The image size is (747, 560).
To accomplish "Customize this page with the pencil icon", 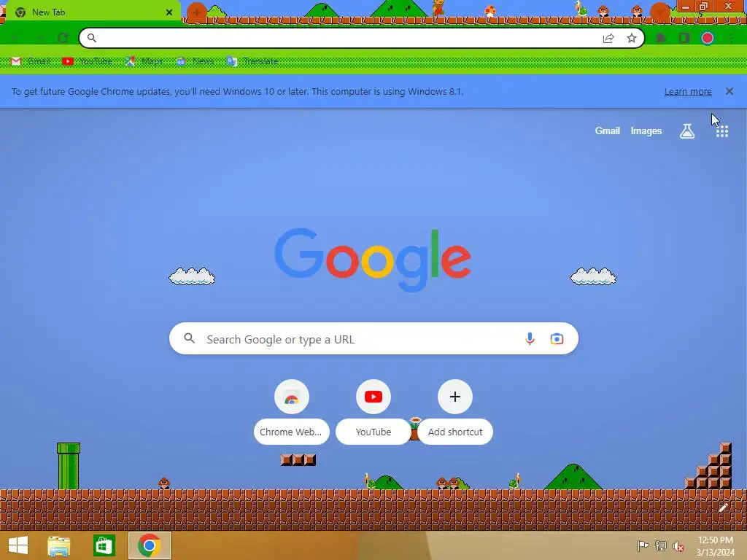I will point(723,507).
